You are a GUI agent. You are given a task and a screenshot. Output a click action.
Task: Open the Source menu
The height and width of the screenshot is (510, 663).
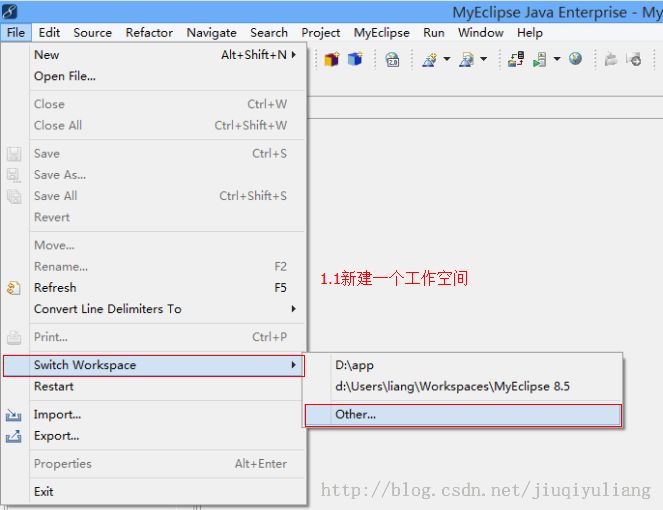(93, 33)
